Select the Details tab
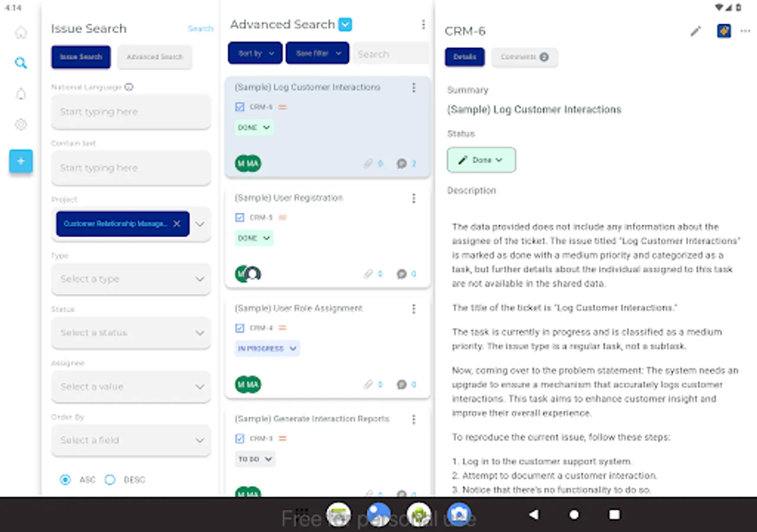This screenshot has width=757, height=532. (464, 57)
